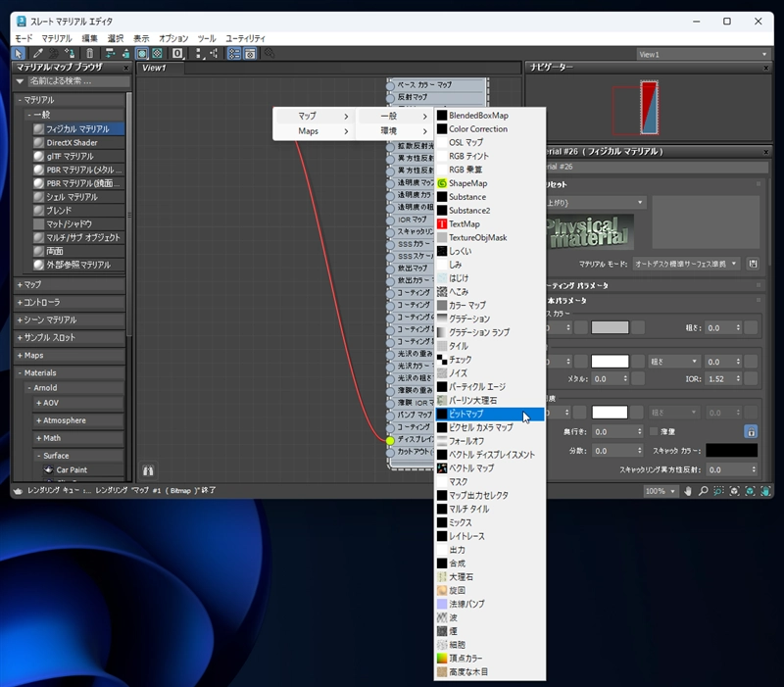This screenshot has width=784, height=687.
Task: Open the モード menu
Action: [x=24, y=38]
